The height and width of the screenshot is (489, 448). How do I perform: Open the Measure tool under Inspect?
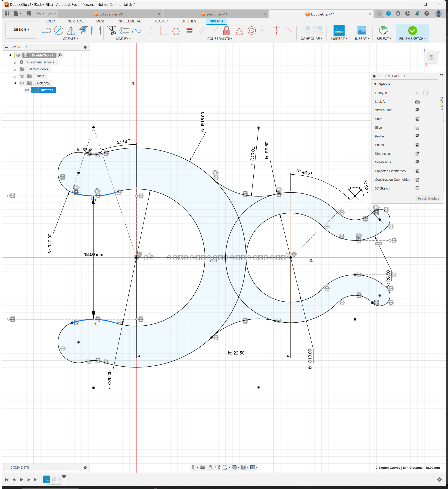[x=339, y=31]
